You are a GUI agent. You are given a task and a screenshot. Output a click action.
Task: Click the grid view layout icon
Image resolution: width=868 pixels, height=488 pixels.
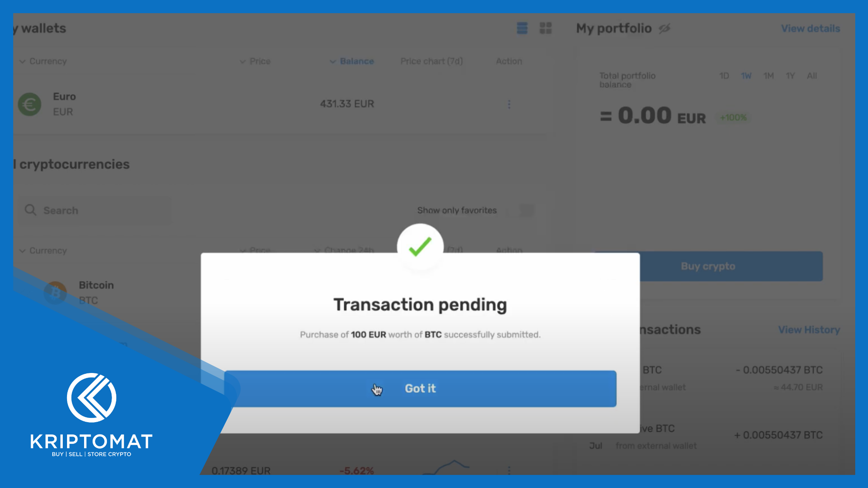point(545,28)
